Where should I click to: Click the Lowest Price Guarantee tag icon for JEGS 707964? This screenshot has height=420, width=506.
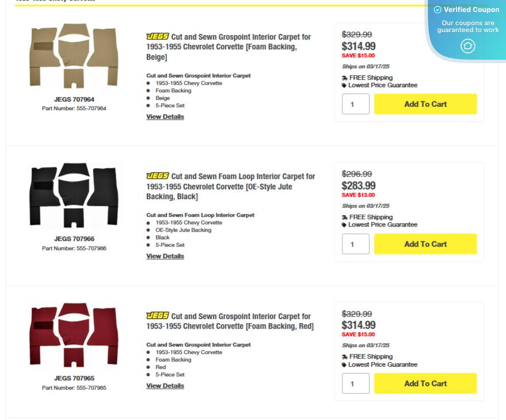click(x=345, y=85)
